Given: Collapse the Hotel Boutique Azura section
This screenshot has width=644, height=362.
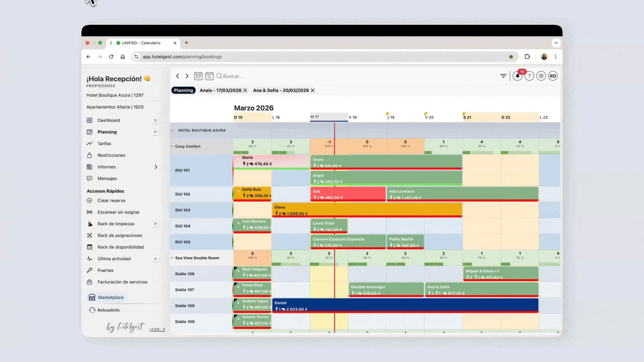Looking at the screenshot, I should pyautogui.click(x=172, y=130).
